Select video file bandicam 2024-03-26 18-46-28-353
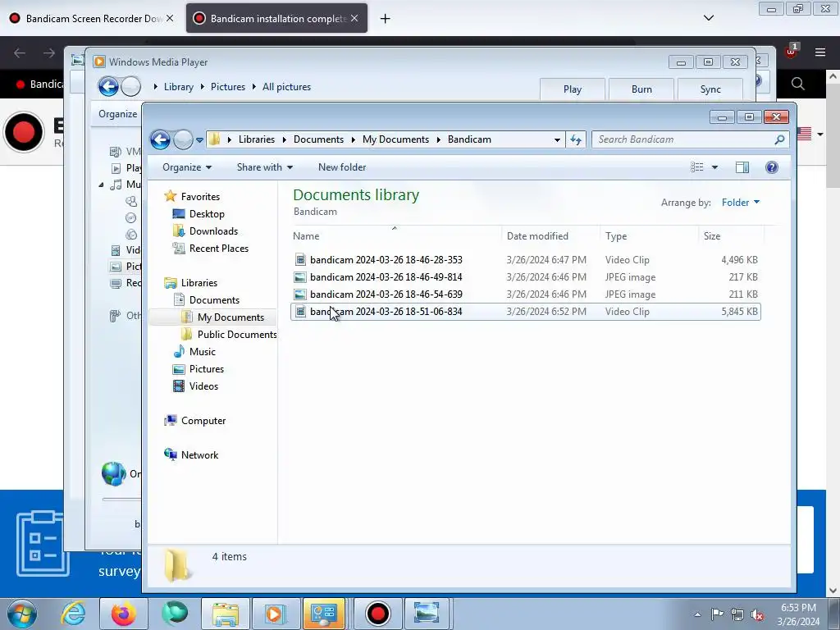The height and width of the screenshot is (630, 840). click(526, 260)
